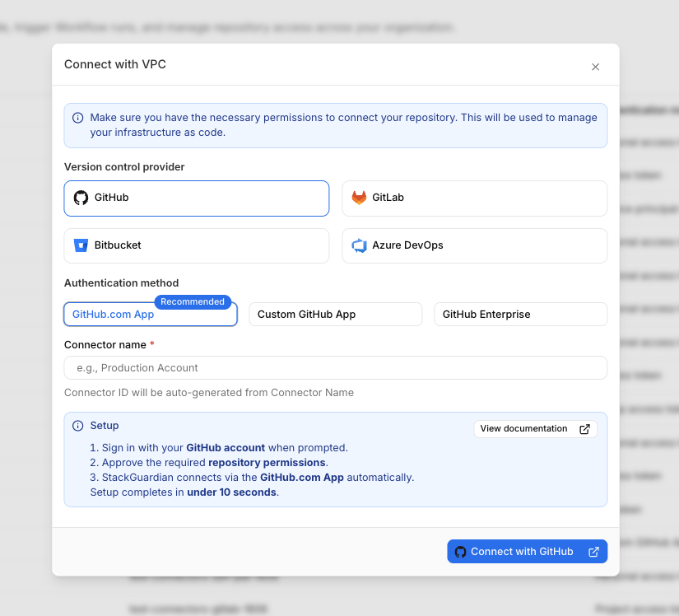This screenshot has width=679, height=616.
Task: Click the GitHub icon on the Connect button
Action: (x=460, y=552)
